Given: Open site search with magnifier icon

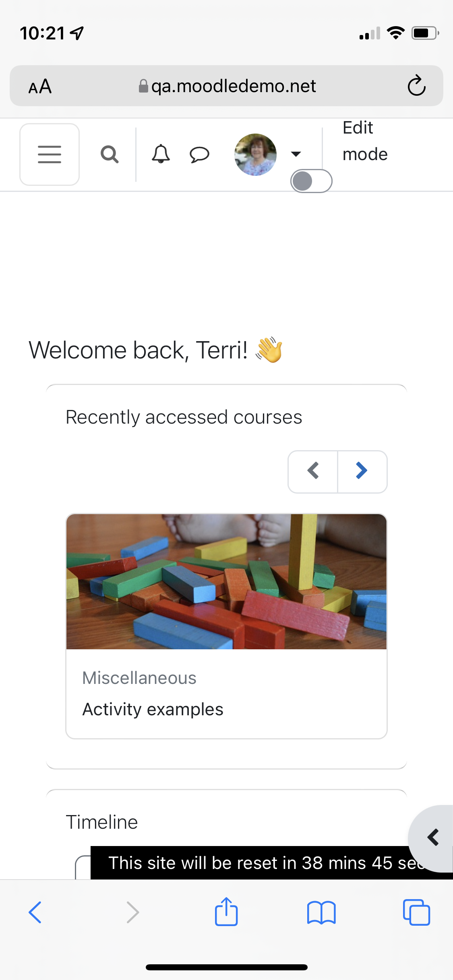Looking at the screenshot, I should pyautogui.click(x=110, y=154).
